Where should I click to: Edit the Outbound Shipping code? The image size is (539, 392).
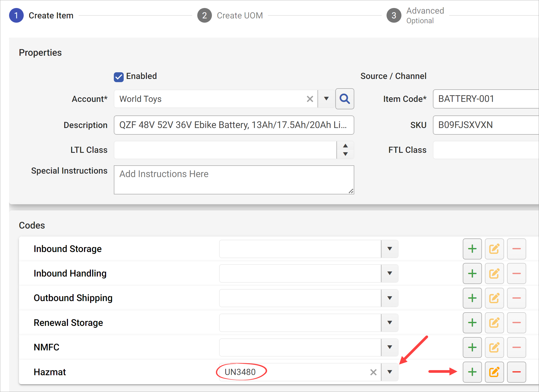pos(494,298)
